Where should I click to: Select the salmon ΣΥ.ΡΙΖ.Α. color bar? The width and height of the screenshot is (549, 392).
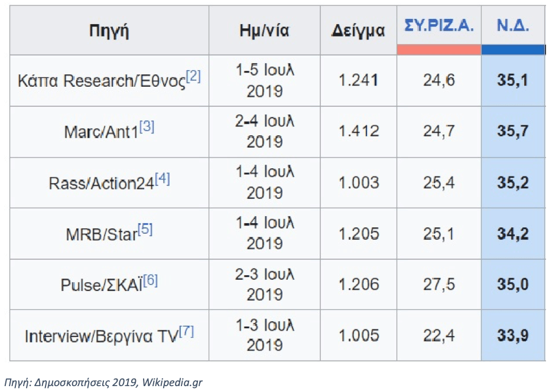click(x=439, y=50)
